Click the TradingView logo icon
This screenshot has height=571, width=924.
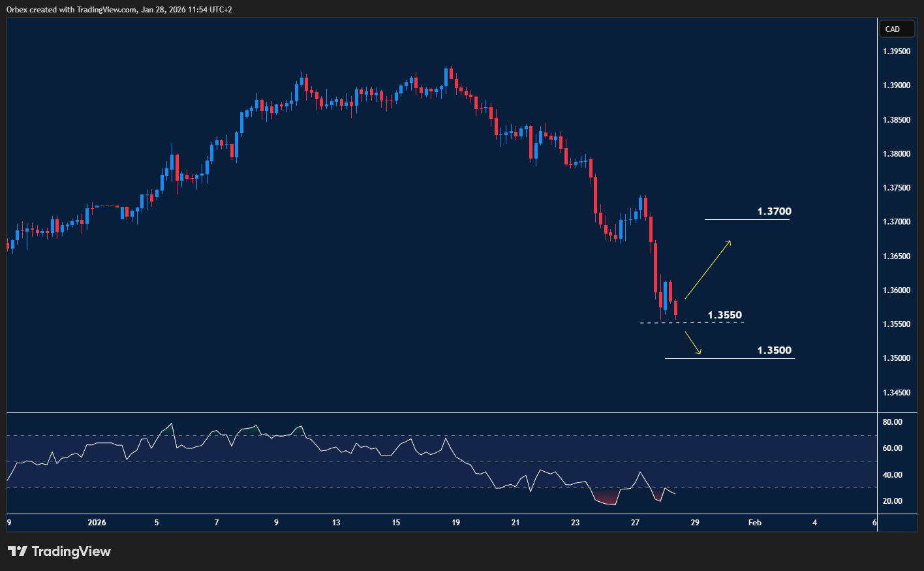tap(18, 551)
